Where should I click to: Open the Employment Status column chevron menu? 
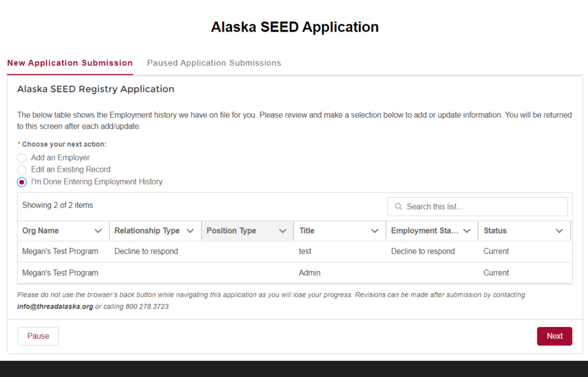(467, 231)
